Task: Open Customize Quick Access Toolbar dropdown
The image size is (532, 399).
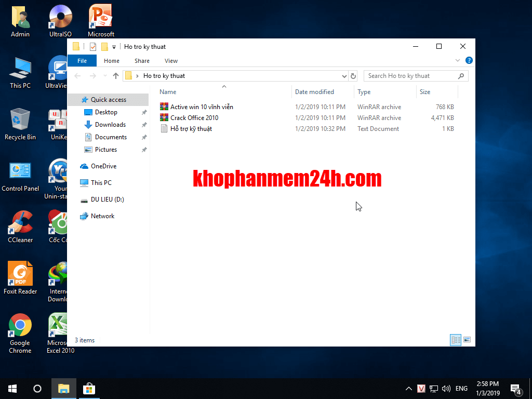Action: [114, 47]
